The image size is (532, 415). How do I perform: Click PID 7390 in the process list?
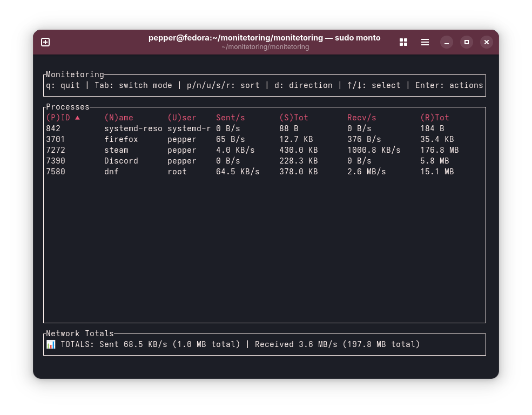click(56, 161)
